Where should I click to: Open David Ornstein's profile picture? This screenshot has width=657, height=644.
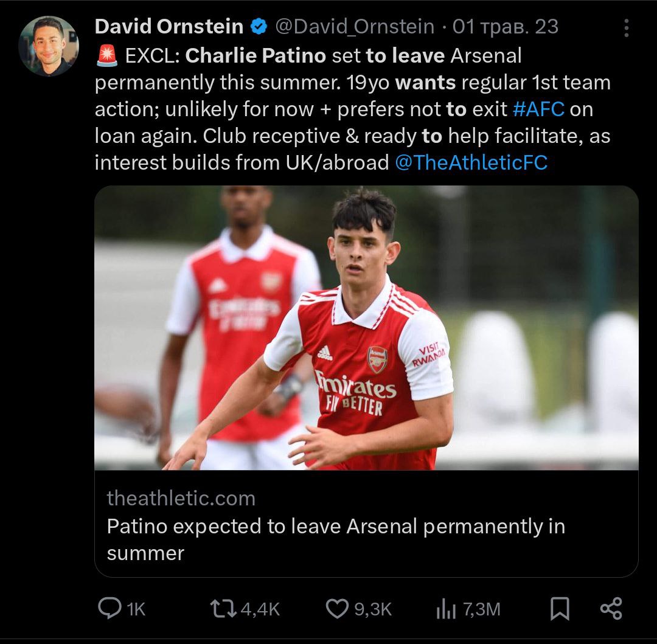pyautogui.click(x=49, y=46)
